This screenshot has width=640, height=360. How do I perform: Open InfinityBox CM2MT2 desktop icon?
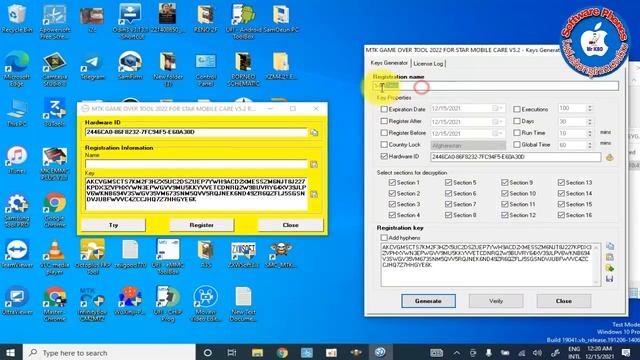92,304
